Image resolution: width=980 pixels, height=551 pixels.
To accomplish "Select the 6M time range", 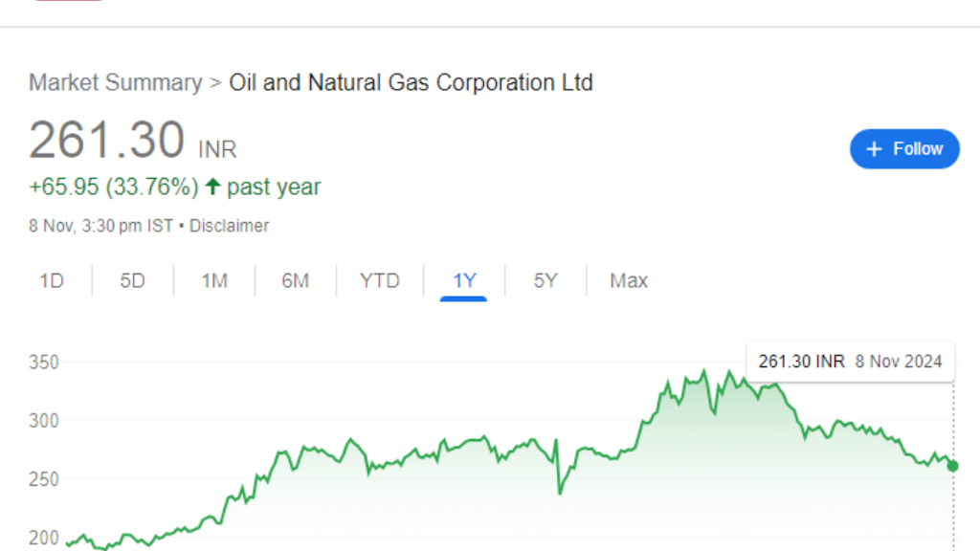I will [x=295, y=280].
